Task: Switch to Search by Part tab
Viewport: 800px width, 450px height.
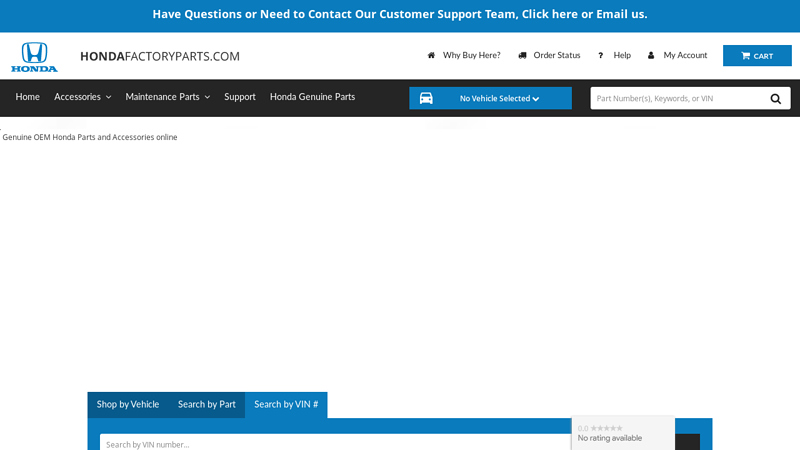Action: [207, 405]
